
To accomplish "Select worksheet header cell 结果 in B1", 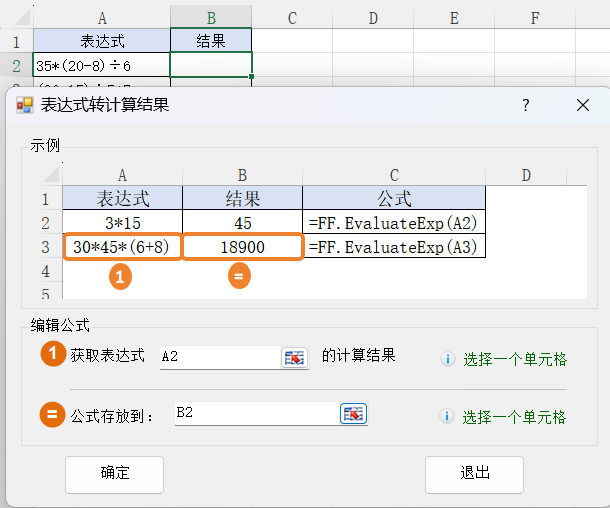I will coord(211,41).
